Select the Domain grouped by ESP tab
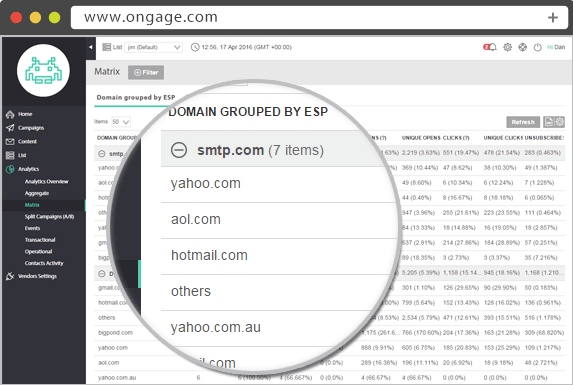 tap(136, 98)
